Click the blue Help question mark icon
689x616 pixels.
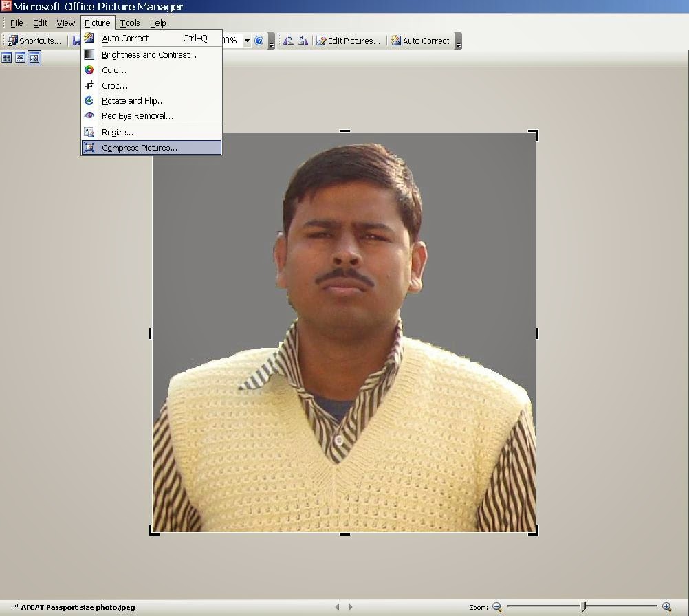[x=259, y=41]
